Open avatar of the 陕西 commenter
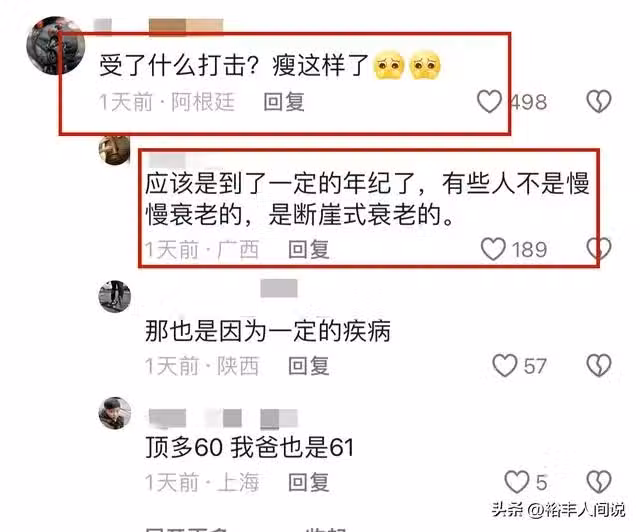 click(x=115, y=296)
